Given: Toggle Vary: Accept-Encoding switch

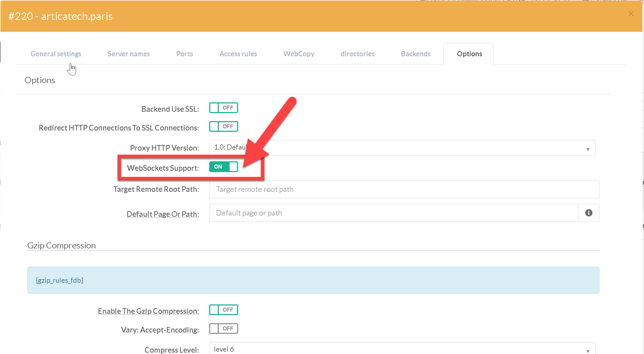Looking at the screenshot, I should click(223, 329).
